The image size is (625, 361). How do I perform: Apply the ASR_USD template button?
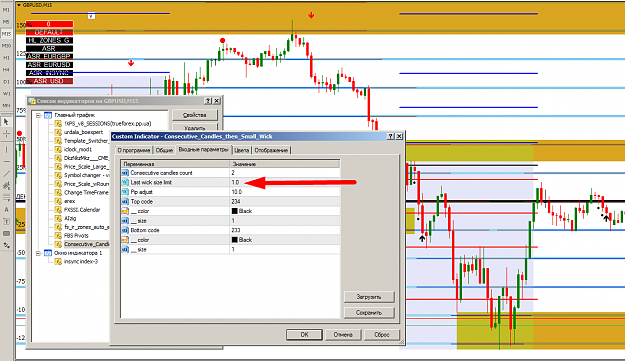point(49,81)
